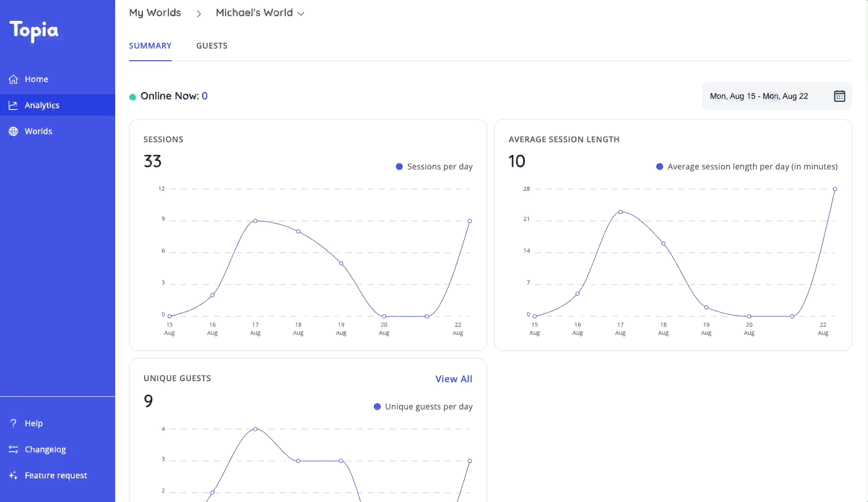868x502 pixels.
Task: Click the Online Now count 0
Action: [x=204, y=96]
